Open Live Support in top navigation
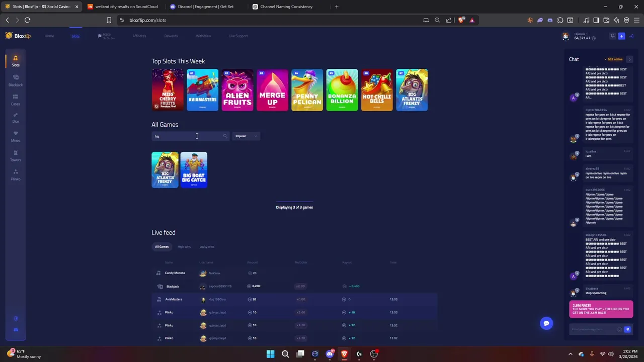The width and height of the screenshot is (644, 362). 238,36
